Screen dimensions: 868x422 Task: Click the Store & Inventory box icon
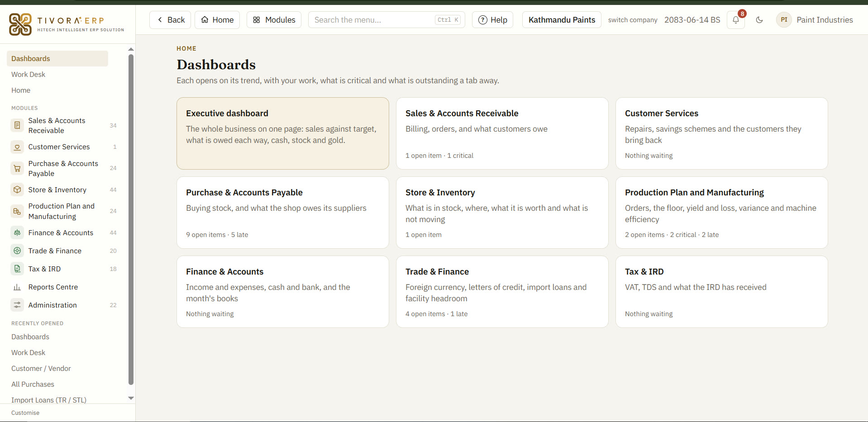[x=17, y=190]
